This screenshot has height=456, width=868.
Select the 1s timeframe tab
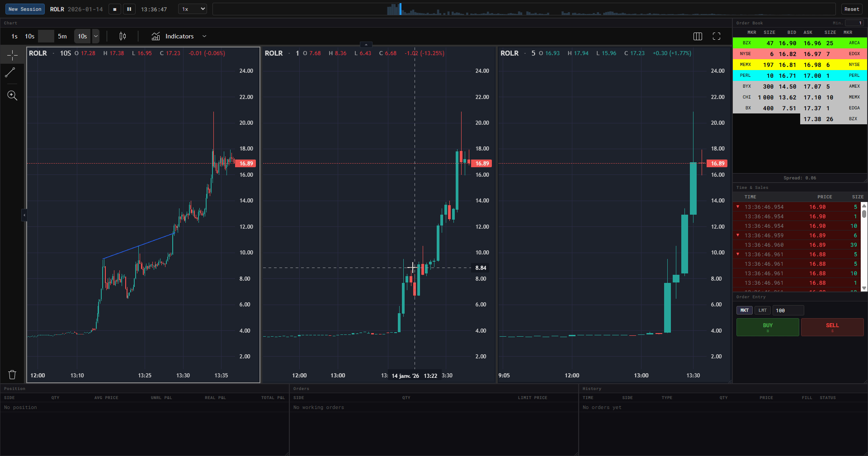click(x=14, y=36)
